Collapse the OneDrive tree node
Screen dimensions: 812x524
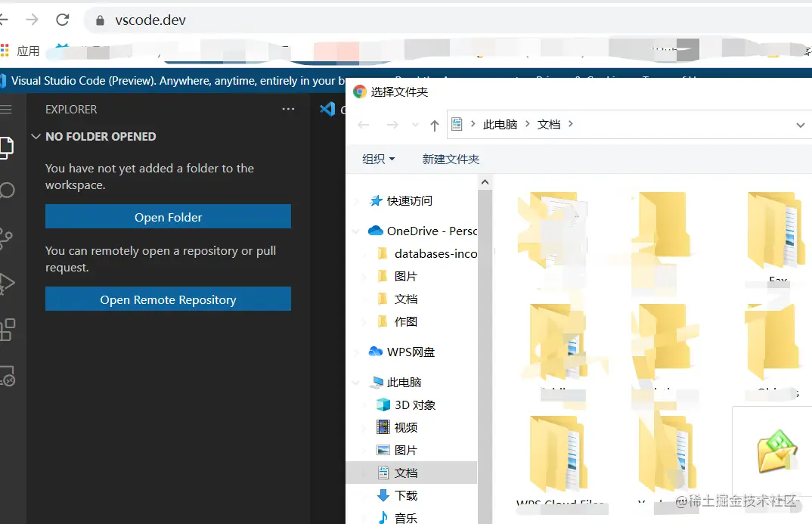click(356, 231)
